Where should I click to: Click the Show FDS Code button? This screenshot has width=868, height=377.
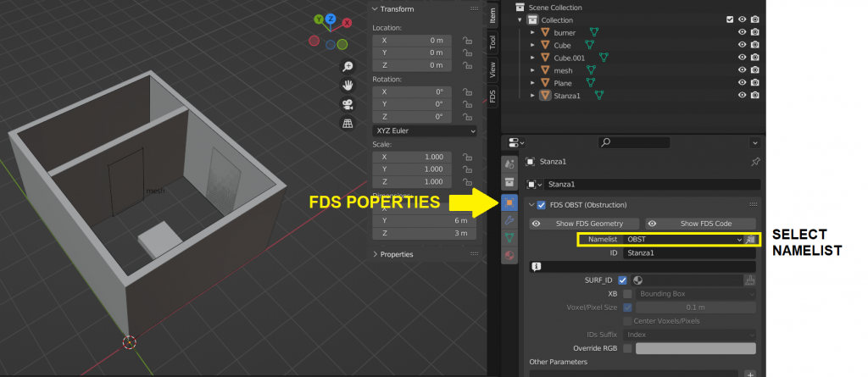701,224
